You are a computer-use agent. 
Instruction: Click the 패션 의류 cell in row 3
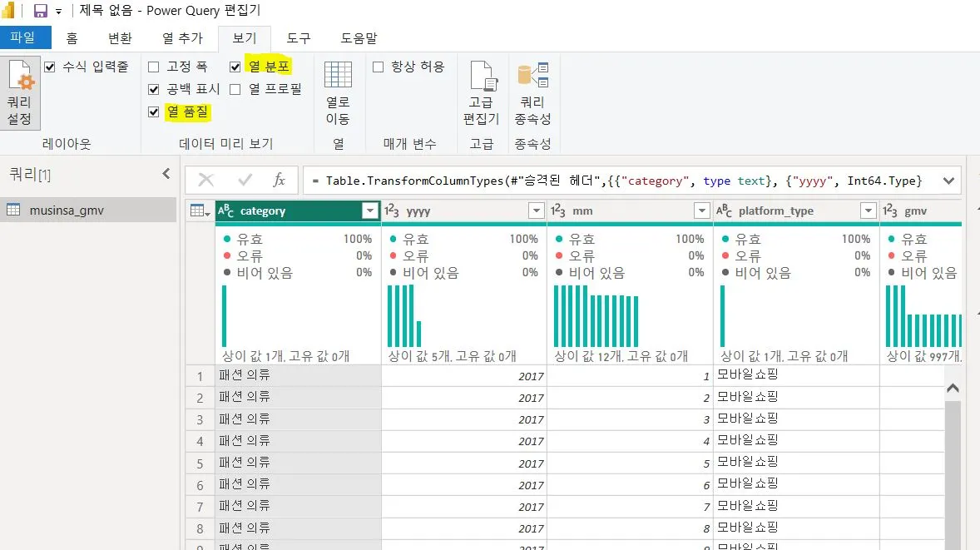[298, 419]
